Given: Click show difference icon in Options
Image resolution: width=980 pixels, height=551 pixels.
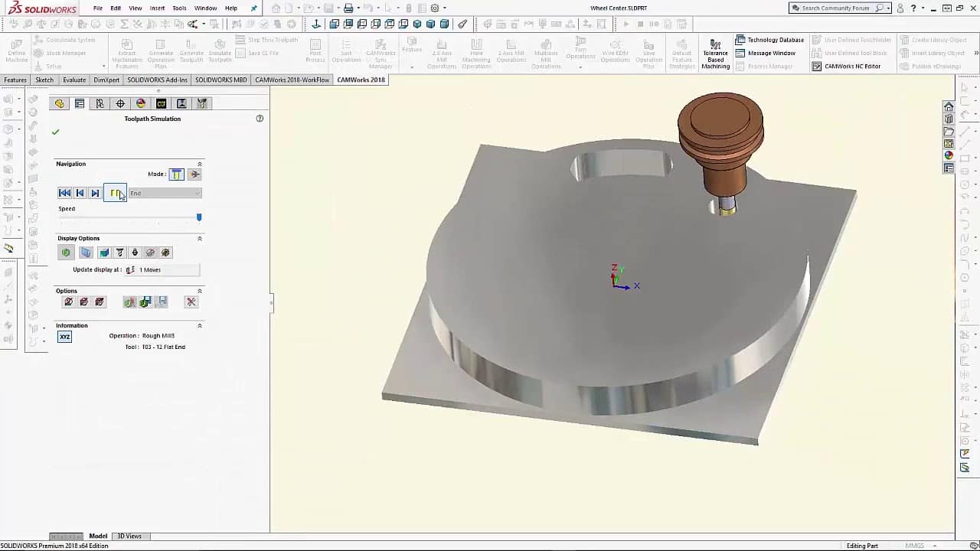Looking at the screenshot, I should pos(129,302).
